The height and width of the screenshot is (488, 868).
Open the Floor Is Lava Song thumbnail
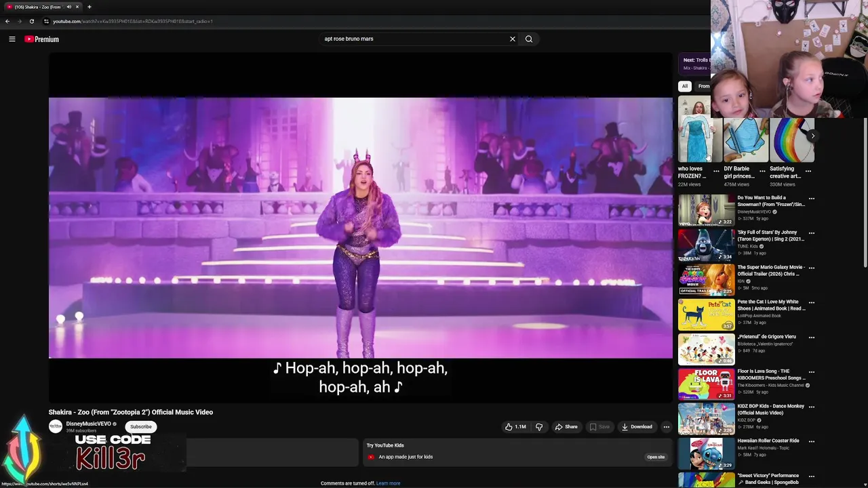[706, 384]
